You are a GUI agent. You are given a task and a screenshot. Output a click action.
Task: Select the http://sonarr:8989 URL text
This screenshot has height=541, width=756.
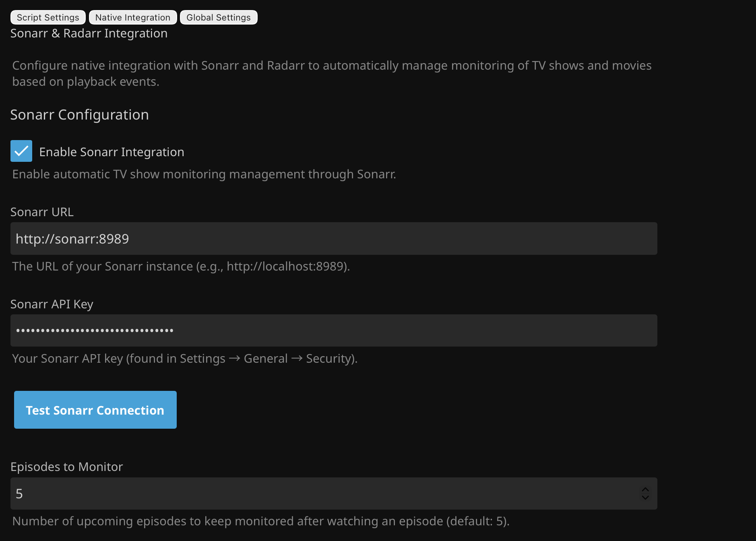[72, 238]
